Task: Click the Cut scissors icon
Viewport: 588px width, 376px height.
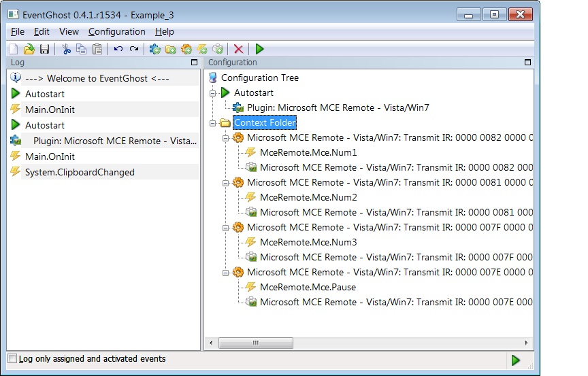Action: [67, 49]
